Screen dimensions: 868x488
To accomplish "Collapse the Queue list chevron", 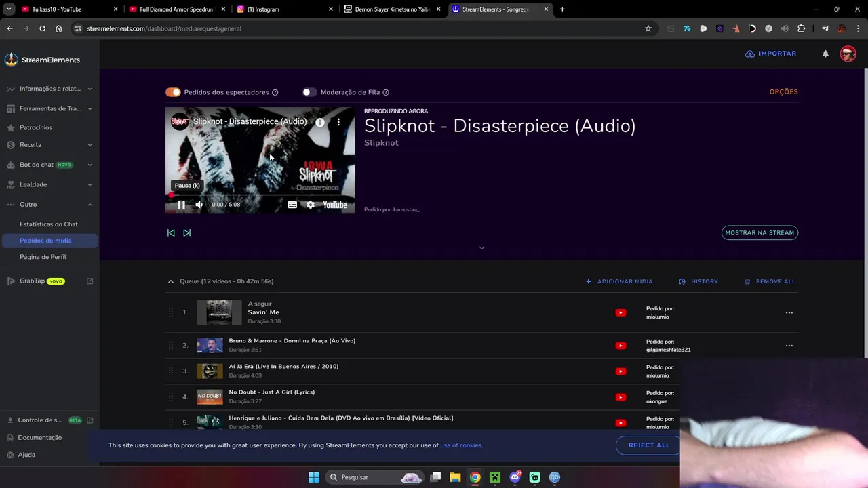I will 171,281.
